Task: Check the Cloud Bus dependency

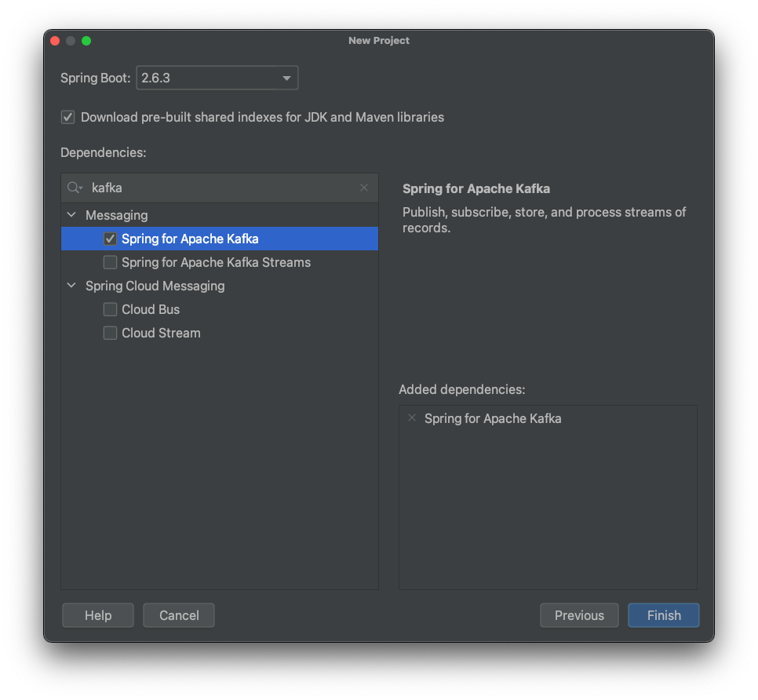Action: (111, 309)
